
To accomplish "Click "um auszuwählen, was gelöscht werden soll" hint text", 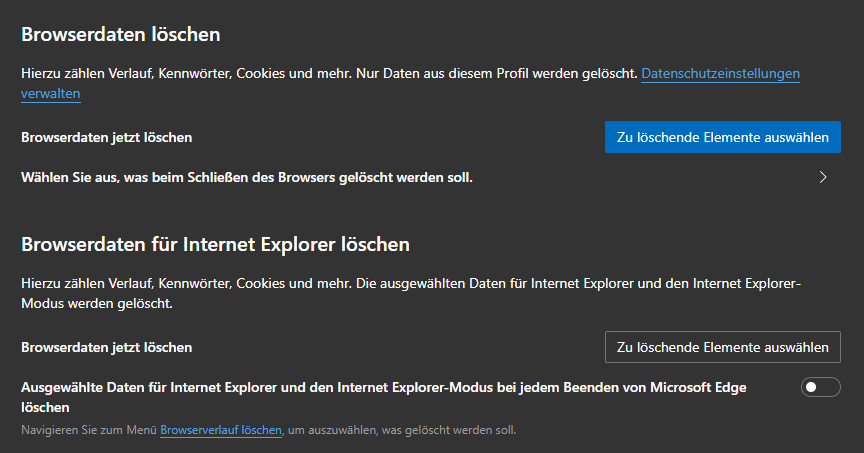I will click(402, 430).
